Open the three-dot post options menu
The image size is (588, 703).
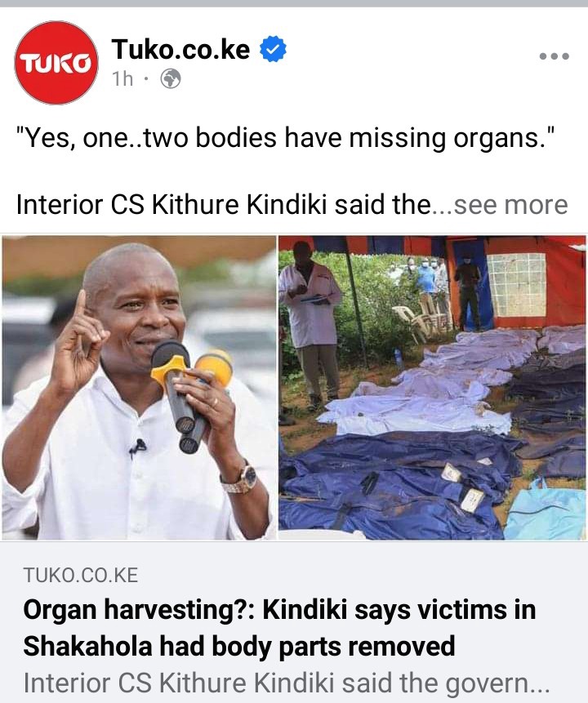(x=555, y=56)
